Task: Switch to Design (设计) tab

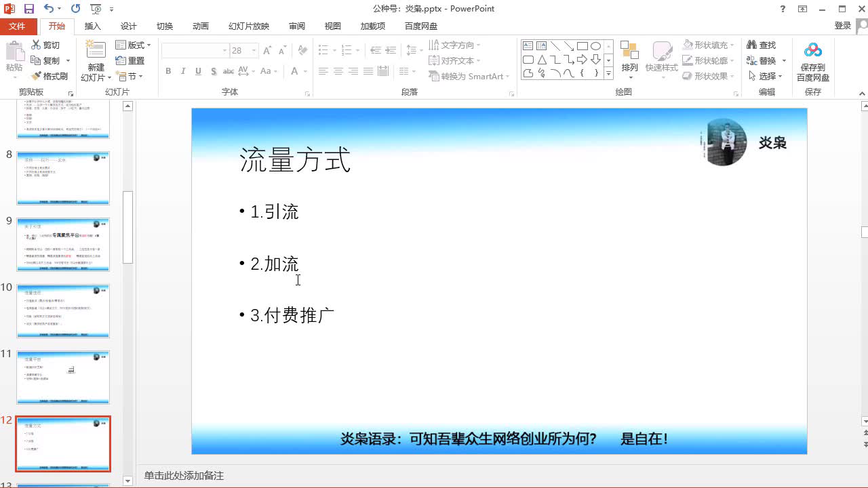Action: (x=128, y=26)
